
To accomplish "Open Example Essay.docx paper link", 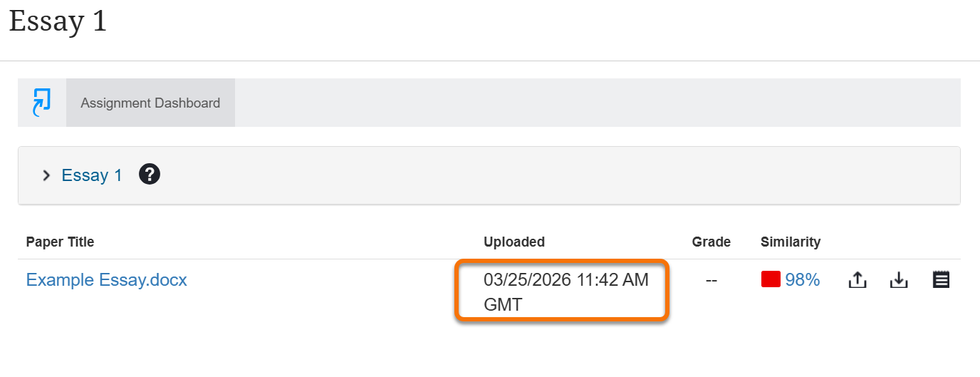I will point(107,280).
